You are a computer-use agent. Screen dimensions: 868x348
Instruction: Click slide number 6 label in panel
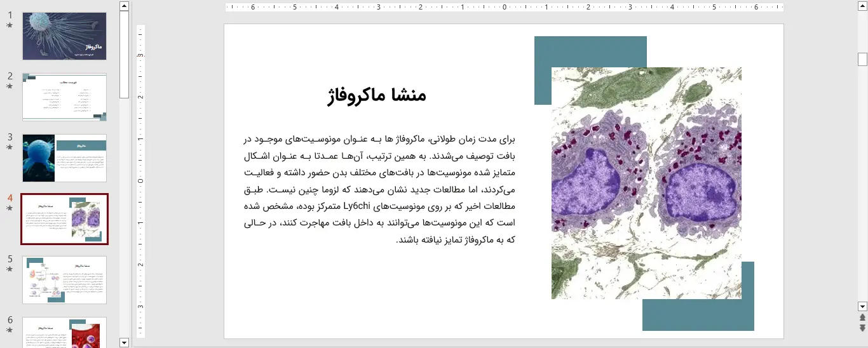point(10,320)
